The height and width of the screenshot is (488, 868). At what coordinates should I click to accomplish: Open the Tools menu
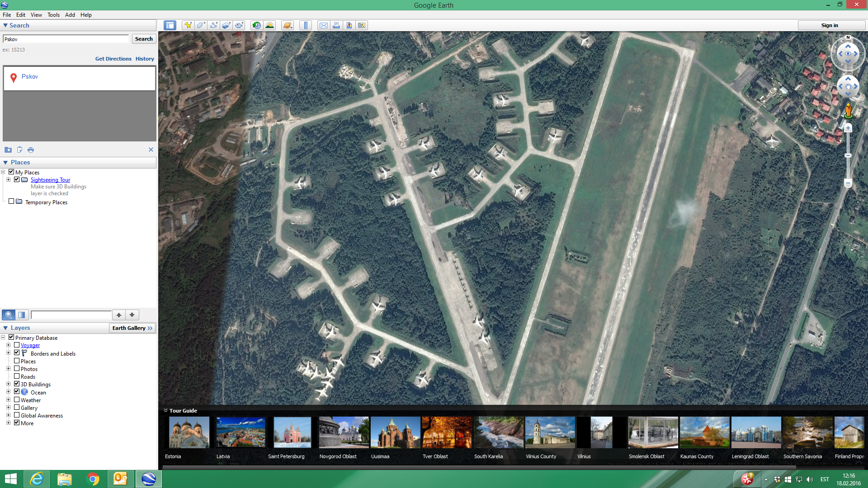point(53,14)
